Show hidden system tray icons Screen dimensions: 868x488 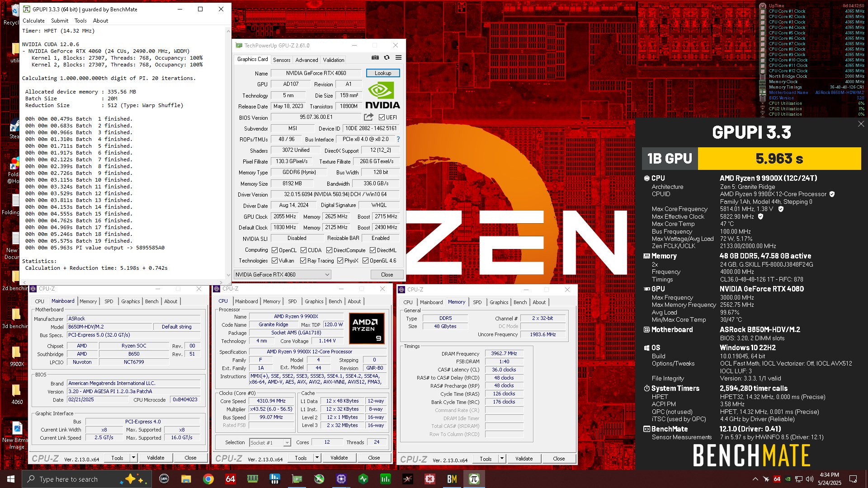(755, 479)
